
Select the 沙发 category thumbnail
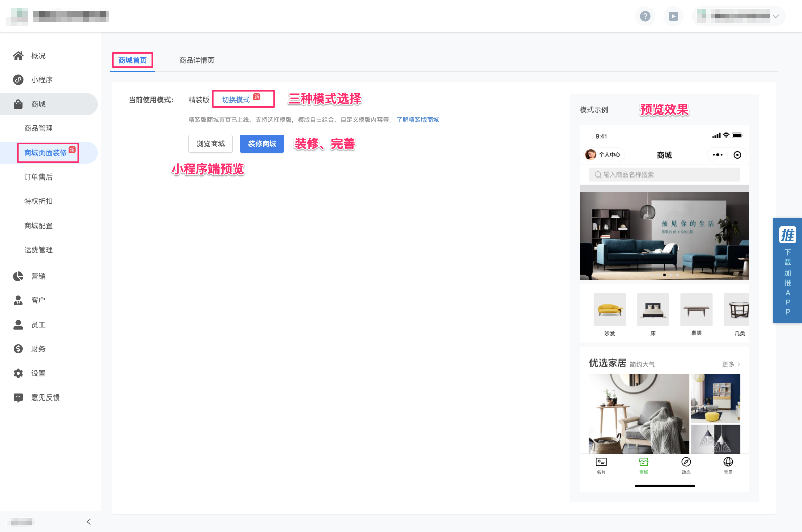(609, 309)
